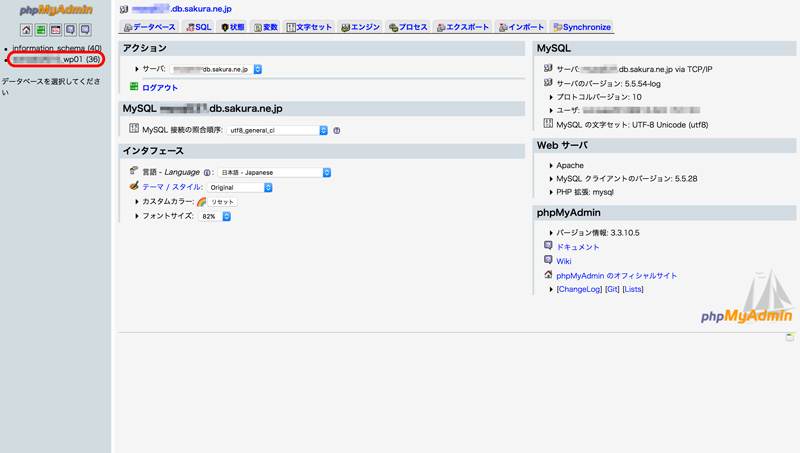Open the Original theme dropdown
The image size is (800, 453).
coord(240,188)
